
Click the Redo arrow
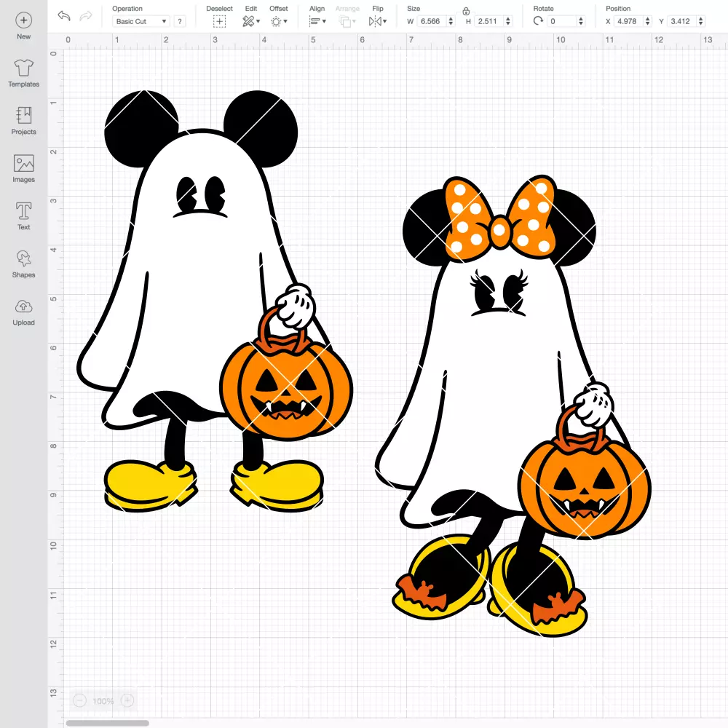point(86,16)
